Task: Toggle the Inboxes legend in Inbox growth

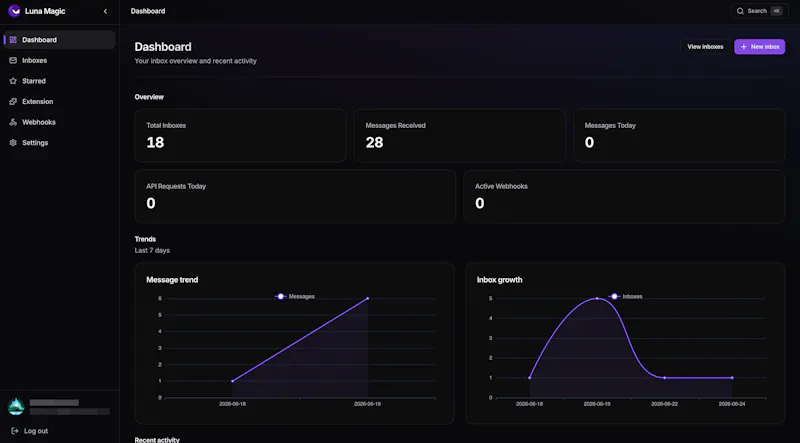Action: tap(626, 297)
